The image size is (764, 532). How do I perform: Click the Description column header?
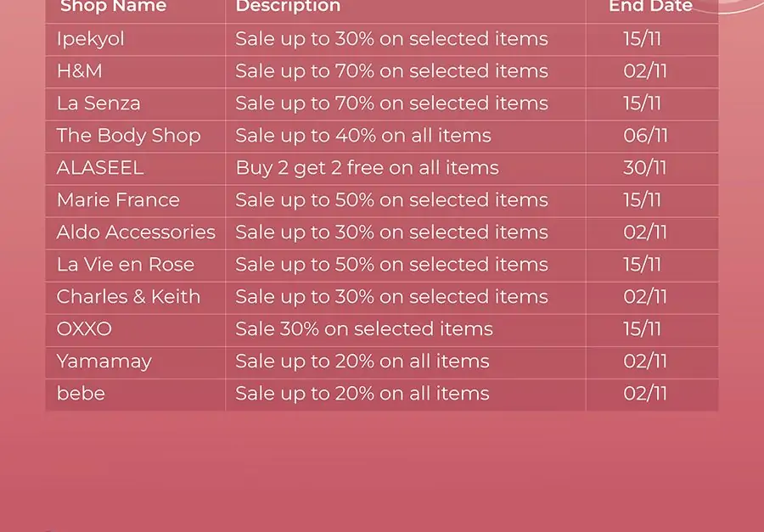[x=288, y=8]
